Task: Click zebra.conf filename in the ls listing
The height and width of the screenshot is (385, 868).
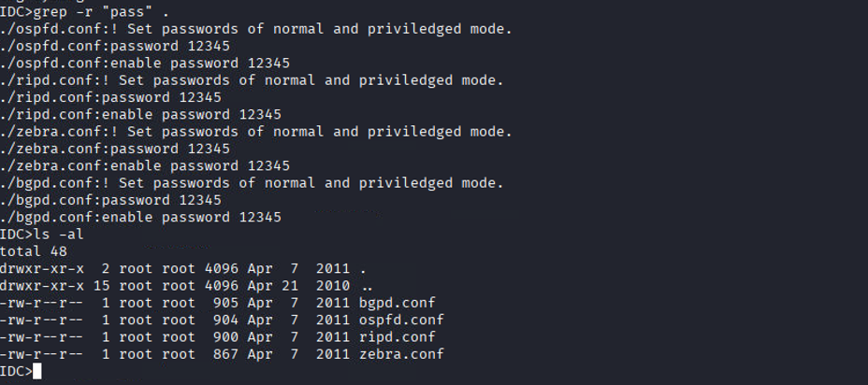Action: (x=400, y=354)
